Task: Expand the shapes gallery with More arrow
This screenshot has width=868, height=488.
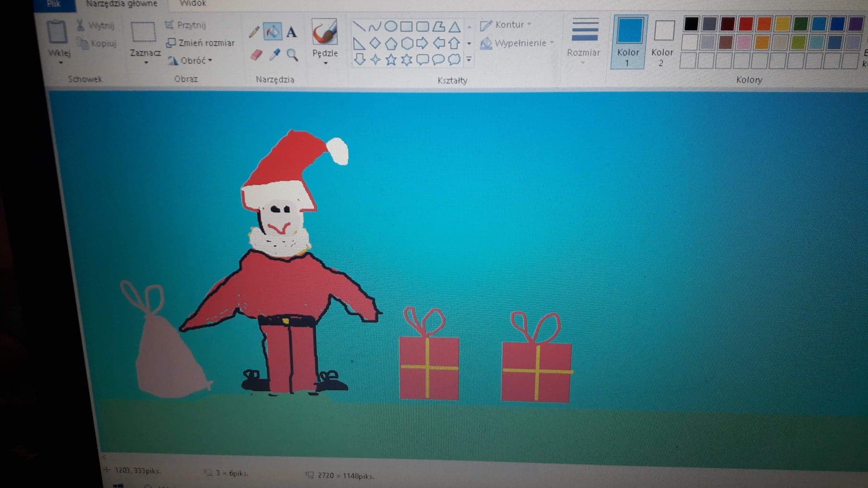Action: [x=469, y=60]
